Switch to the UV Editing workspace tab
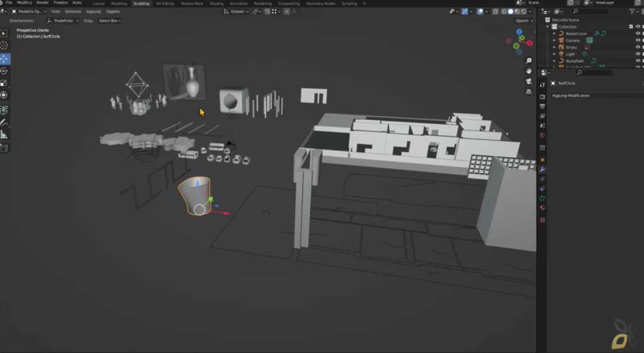This screenshot has width=644, height=353. [x=165, y=3]
